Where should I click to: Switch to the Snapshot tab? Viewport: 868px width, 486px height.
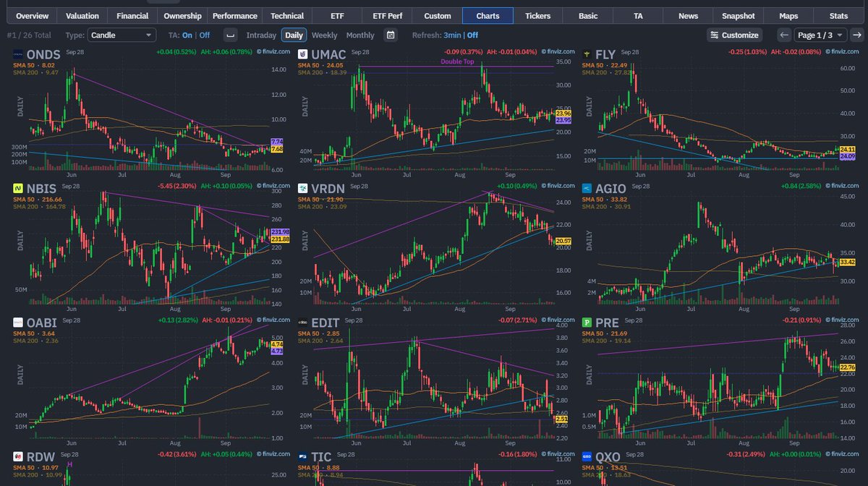pos(738,16)
